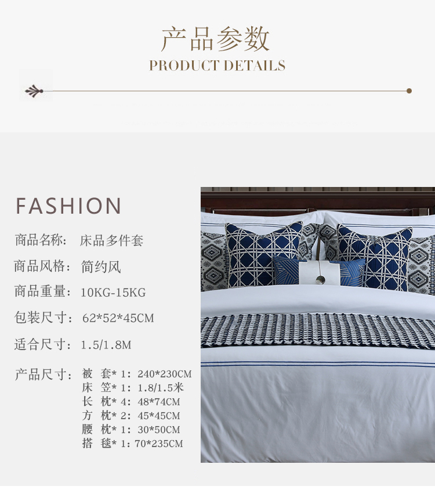Click the PRODUCT DETAILS subtitle

(217, 66)
